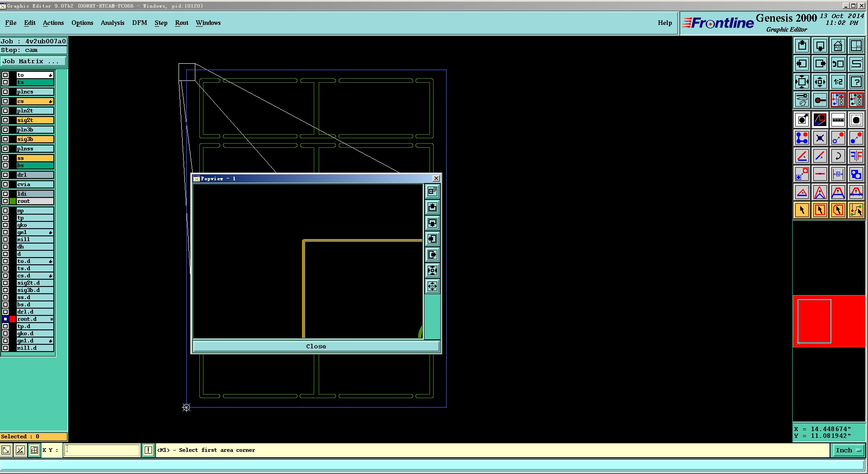Select the 'sig3b.d' layer name

(35, 290)
